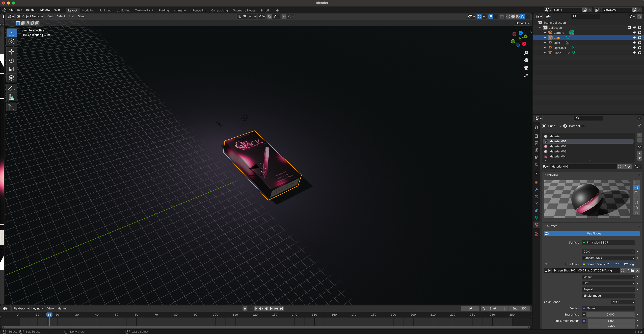
Task: Open the Object Mode dropdown
Action: [x=30, y=16]
